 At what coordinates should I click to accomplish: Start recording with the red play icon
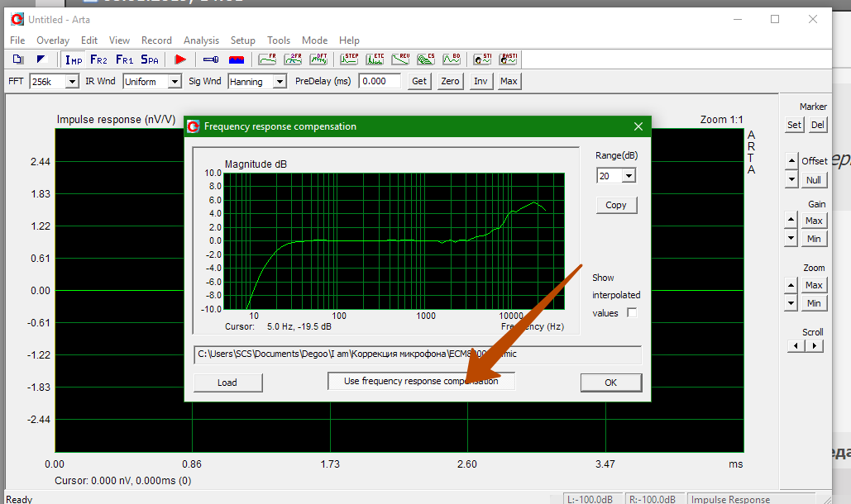(x=180, y=59)
